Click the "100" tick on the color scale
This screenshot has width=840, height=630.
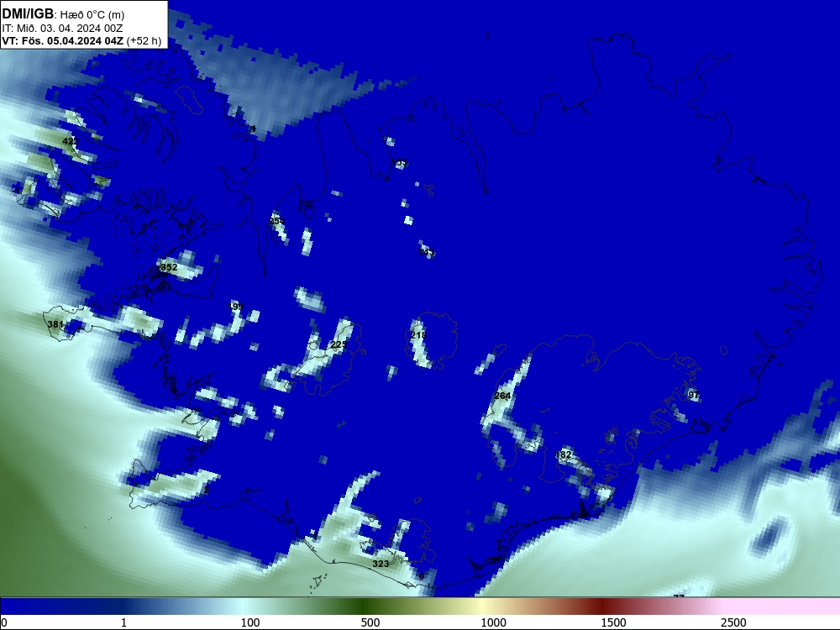(250, 622)
